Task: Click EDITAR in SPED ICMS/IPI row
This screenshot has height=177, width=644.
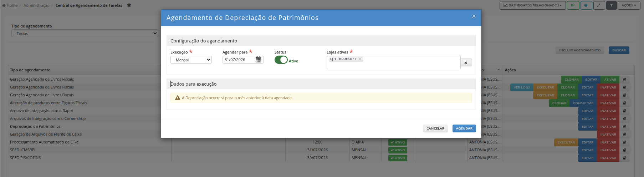Action: [588, 150]
